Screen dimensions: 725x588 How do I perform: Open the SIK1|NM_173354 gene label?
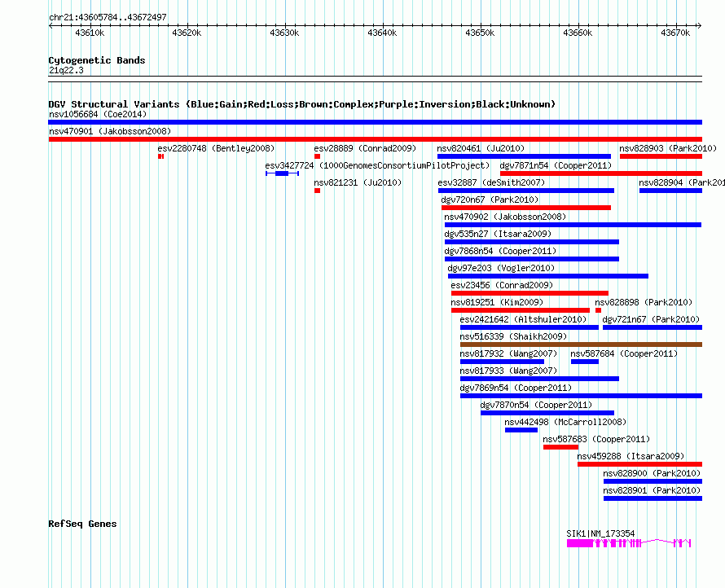(600, 533)
